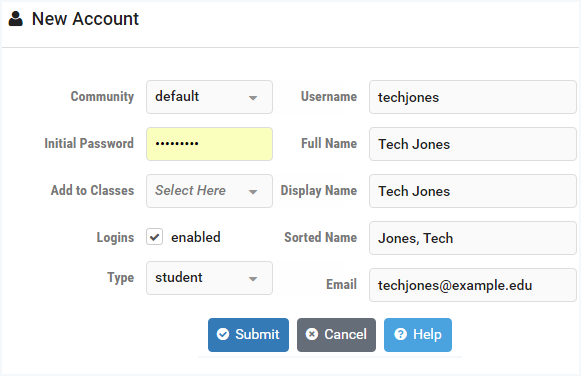Toggle the Logins enabled checkbox
Screen dimensions: 581x376
click(x=155, y=237)
